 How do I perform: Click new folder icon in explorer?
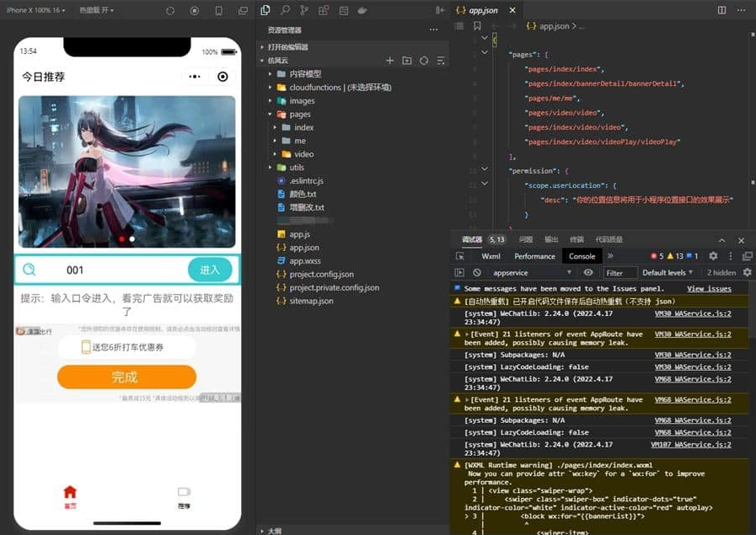click(x=407, y=61)
